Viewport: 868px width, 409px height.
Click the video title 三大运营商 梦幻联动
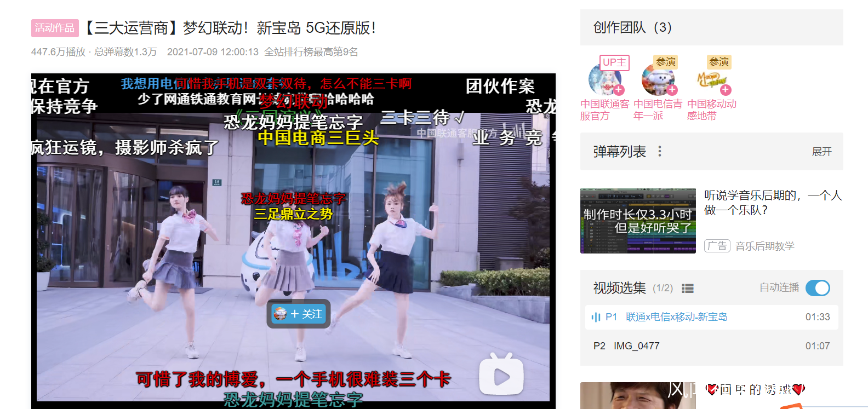[230, 28]
